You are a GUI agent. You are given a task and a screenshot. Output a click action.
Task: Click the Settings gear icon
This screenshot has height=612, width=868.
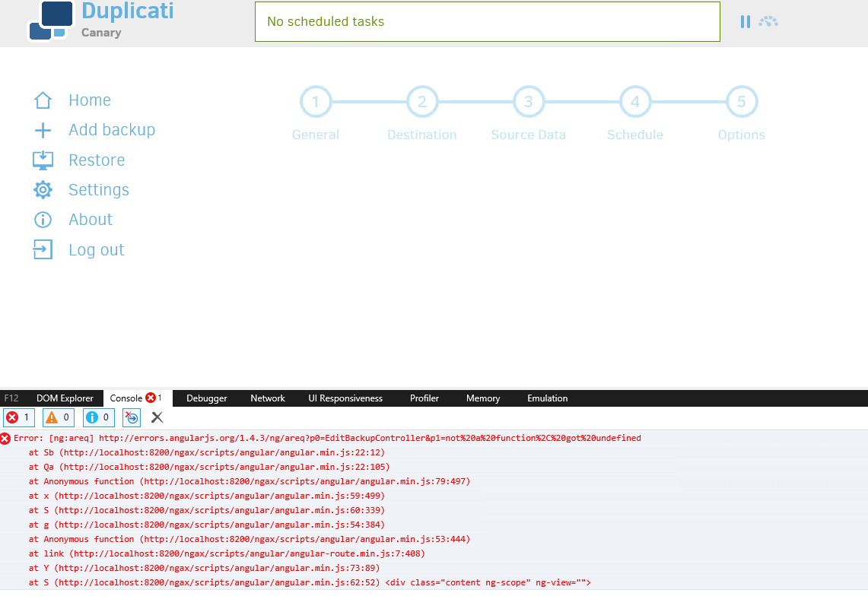coord(43,189)
